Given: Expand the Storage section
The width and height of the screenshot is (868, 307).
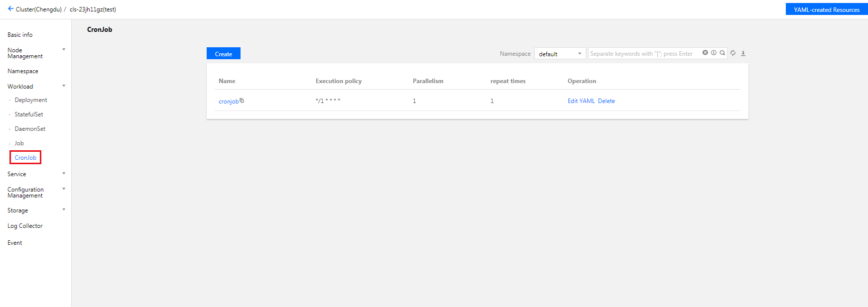Looking at the screenshot, I should tap(64, 210).
